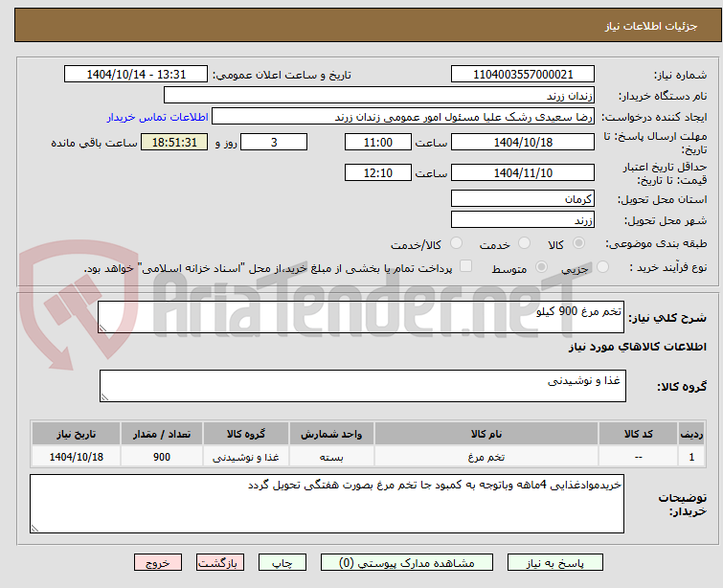Click the label شهر محل تحویل
The width and height of the screenshot is (723, 588).
[666, 220]
